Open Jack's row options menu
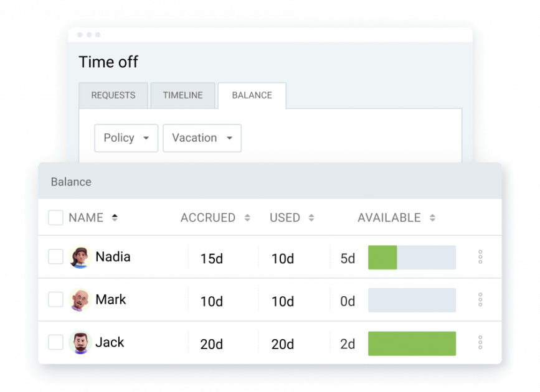Viewport: 540px width, 392px height. [x=480, y=342]
